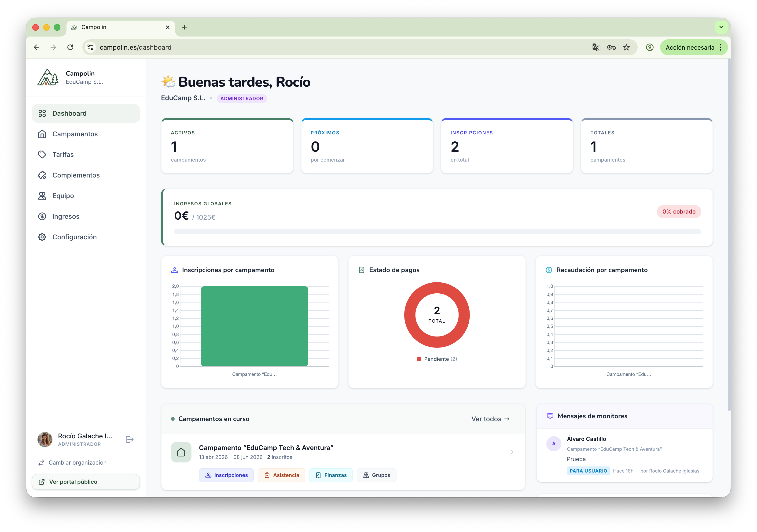Open the saved passwords key icon
757x532 pixels.
(x=611, y=48)
